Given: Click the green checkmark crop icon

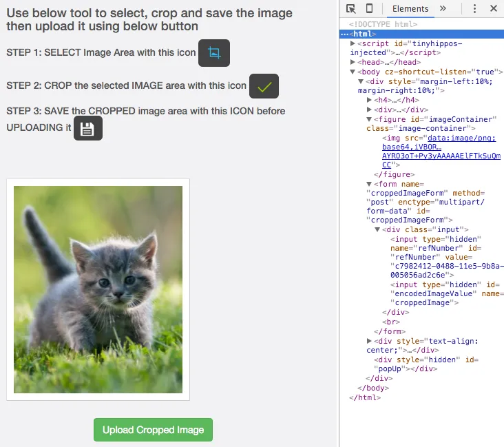Looking at the screenshot, I should 264,86.
